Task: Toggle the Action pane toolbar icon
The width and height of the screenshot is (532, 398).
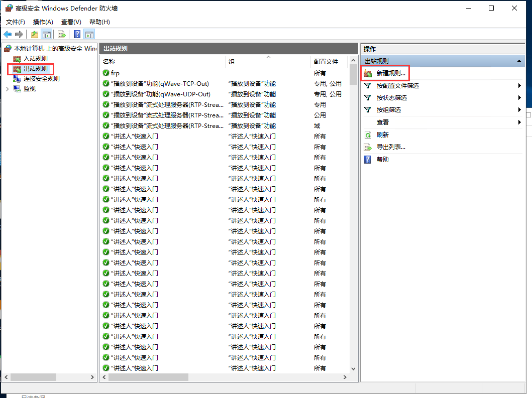Action: [89, 34]
